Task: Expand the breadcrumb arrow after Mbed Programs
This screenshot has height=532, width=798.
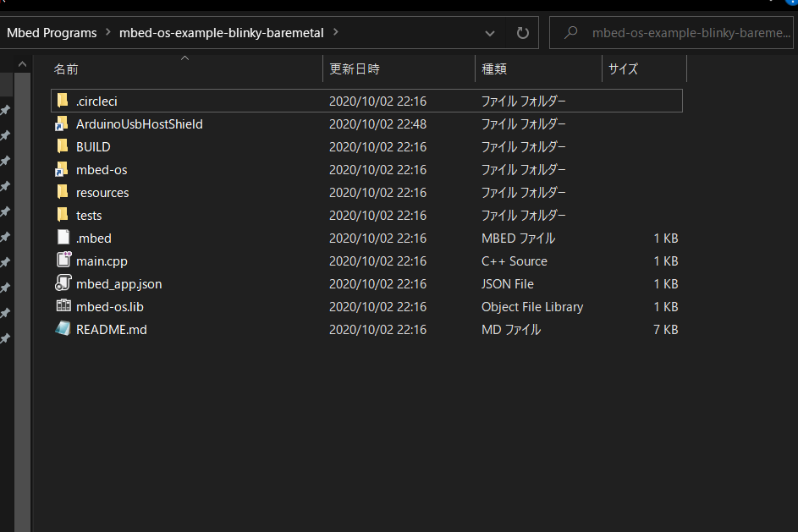Action: (x=107, y=32)
